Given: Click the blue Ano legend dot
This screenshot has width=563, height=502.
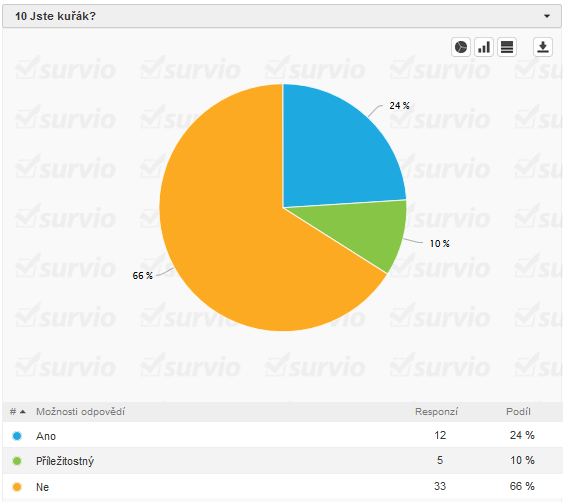Looking at the screenshot, I should [17, 436].
